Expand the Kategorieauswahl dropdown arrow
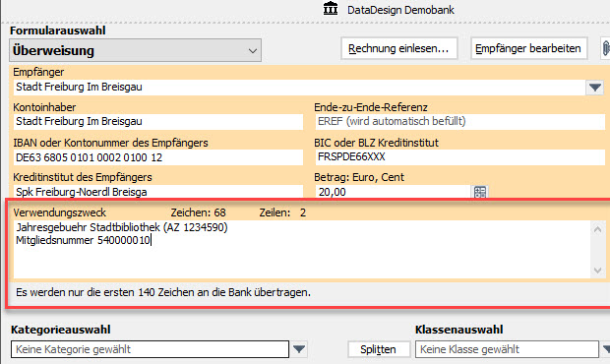Viewport: 610px width, 364px height. (x=299, y=349)
